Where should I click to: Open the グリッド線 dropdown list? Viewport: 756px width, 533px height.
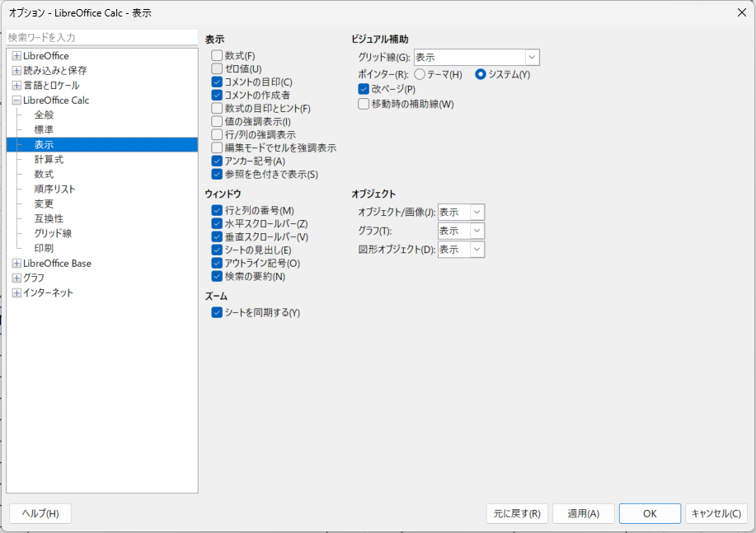click(x=532, y=58)
